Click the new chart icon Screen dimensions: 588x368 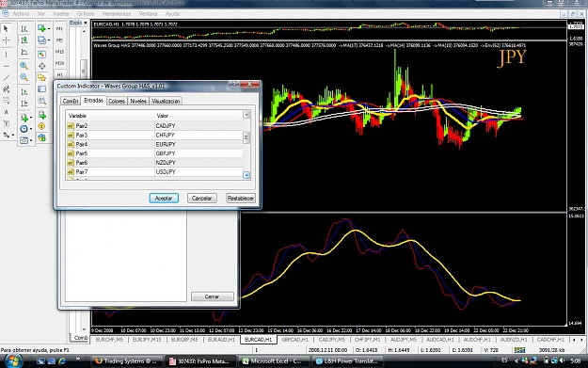click(x=41, y=28)
